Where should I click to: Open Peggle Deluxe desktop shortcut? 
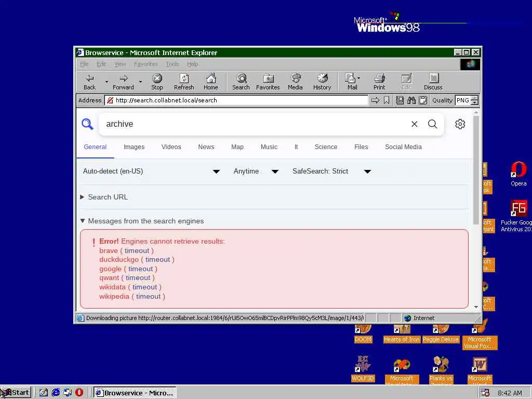pyautogui.click(x=441, y=334)
